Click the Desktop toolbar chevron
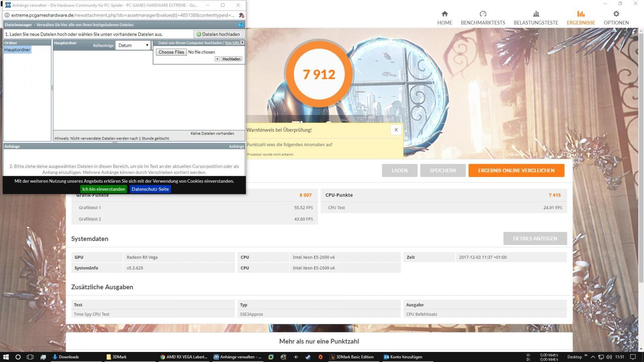This screenshot has height=362, width=644. (x=586, y=356)
